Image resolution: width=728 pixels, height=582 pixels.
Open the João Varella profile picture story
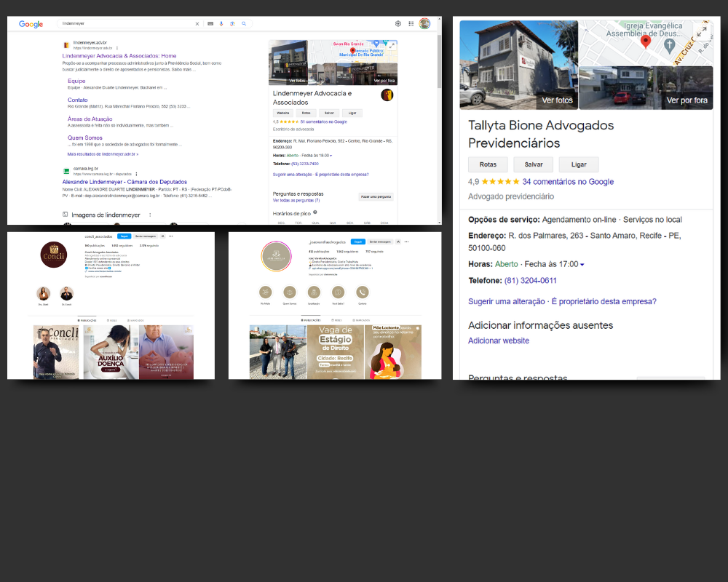coord(276,256)
